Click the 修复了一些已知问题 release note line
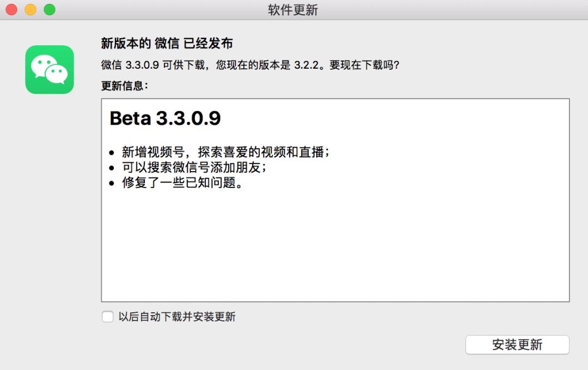Viewport: 588px width, 370px height. [182, 183]
